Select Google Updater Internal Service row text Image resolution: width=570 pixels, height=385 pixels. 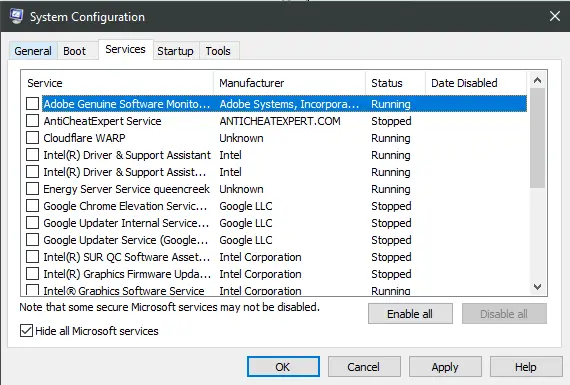(126, 223)
